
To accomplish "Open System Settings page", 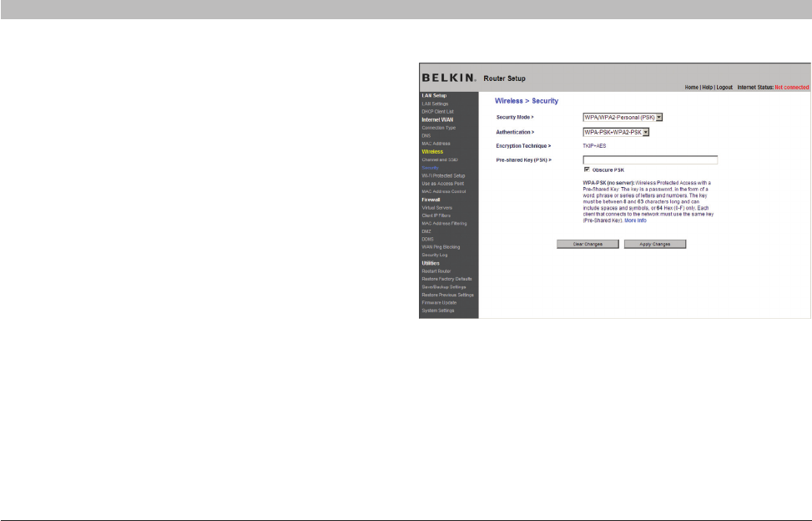I will coord(438,311).
